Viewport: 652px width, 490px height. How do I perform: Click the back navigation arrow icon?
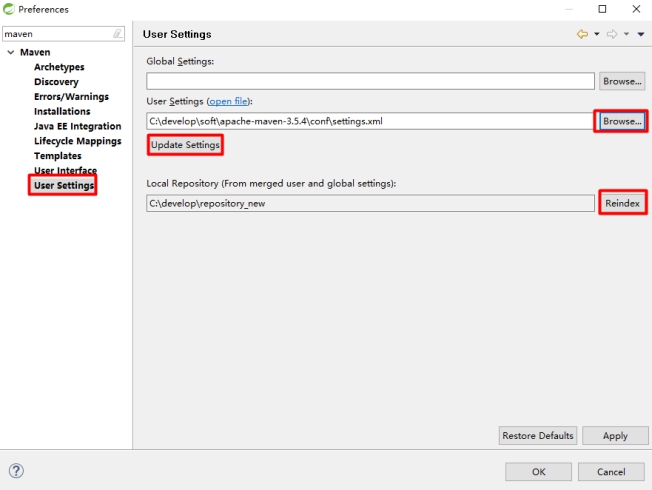(x=582, y=34)
